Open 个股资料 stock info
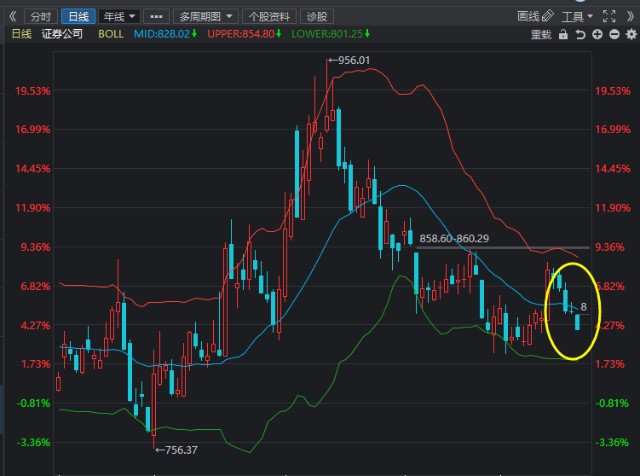Image resolution: width=640 pixels, height=476 pixels. tap(269, 16)
